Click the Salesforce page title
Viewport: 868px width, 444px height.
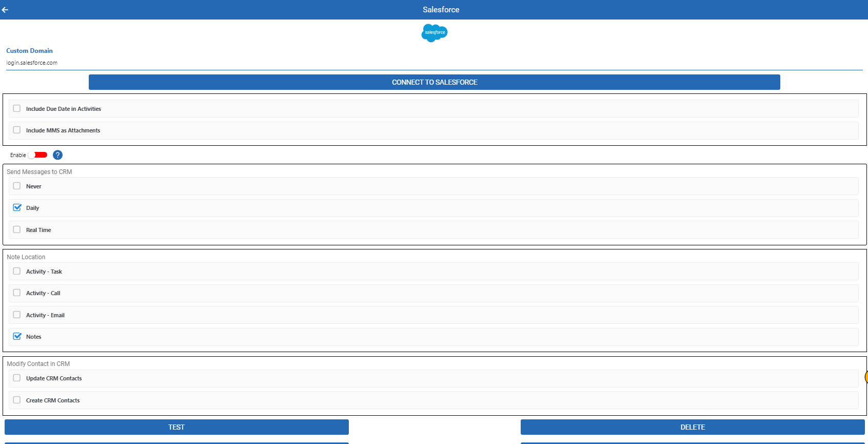(441, 10)
